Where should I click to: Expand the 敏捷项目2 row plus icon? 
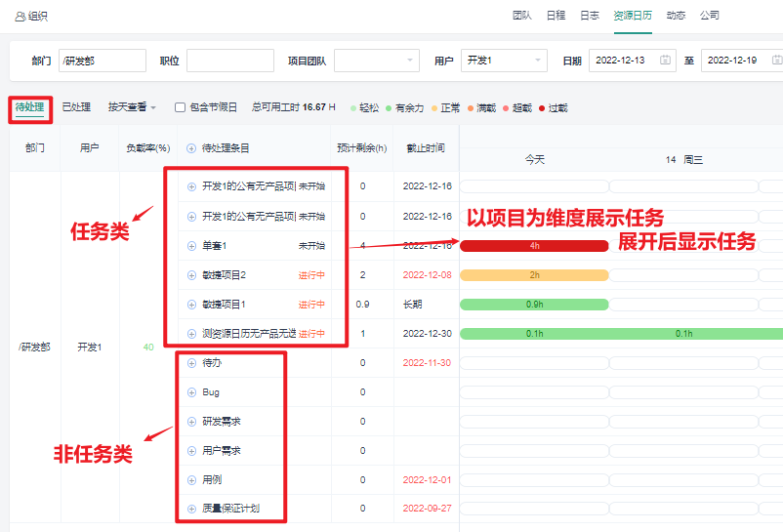click(x=191, y=275)
